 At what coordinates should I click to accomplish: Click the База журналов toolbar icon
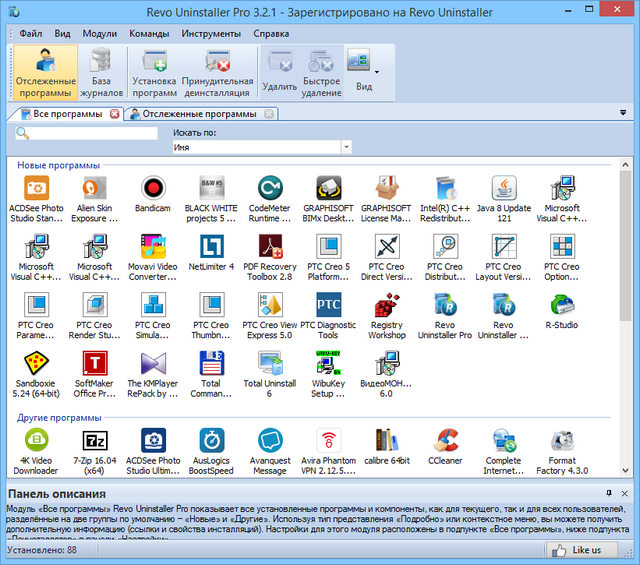point(101,73)
